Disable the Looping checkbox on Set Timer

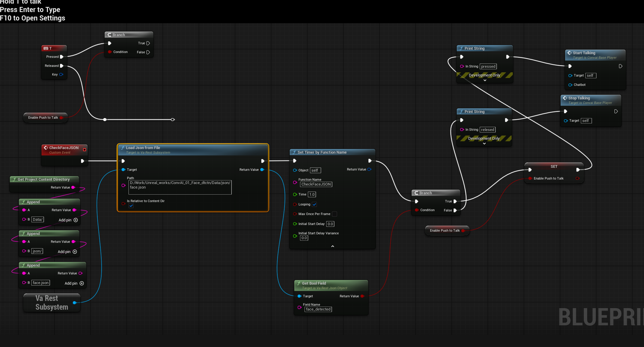[314, 205]
